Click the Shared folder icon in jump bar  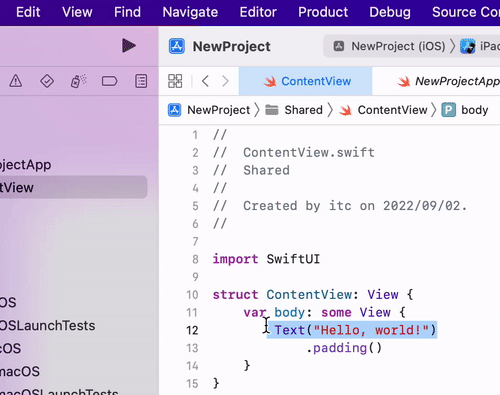coord(272,110)
